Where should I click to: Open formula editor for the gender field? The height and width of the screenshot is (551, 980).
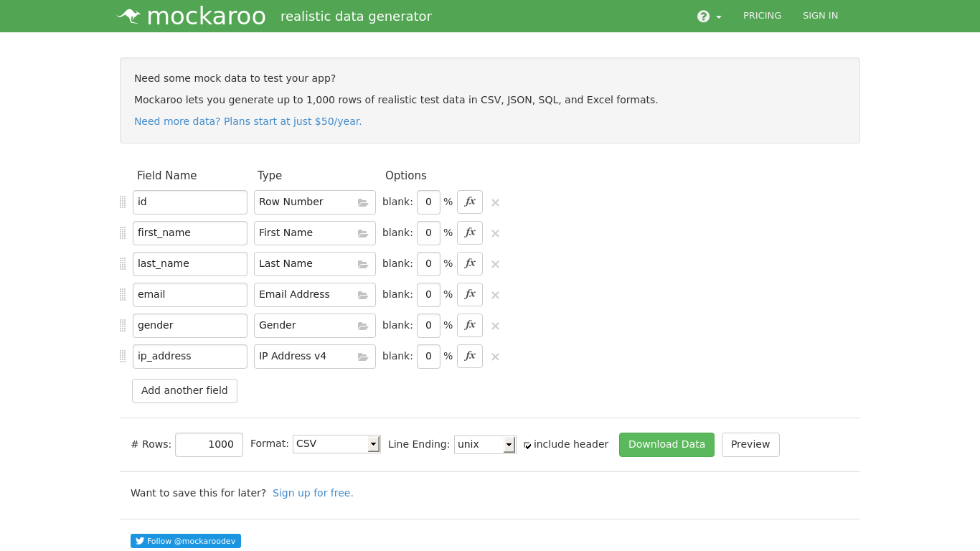click(470, 326)
